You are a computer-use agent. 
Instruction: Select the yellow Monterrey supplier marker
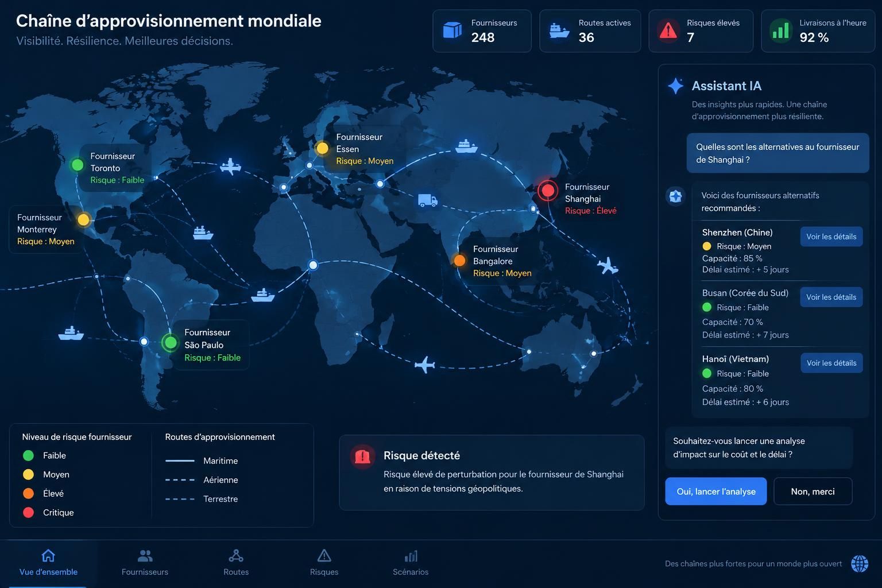coord(83,220)
